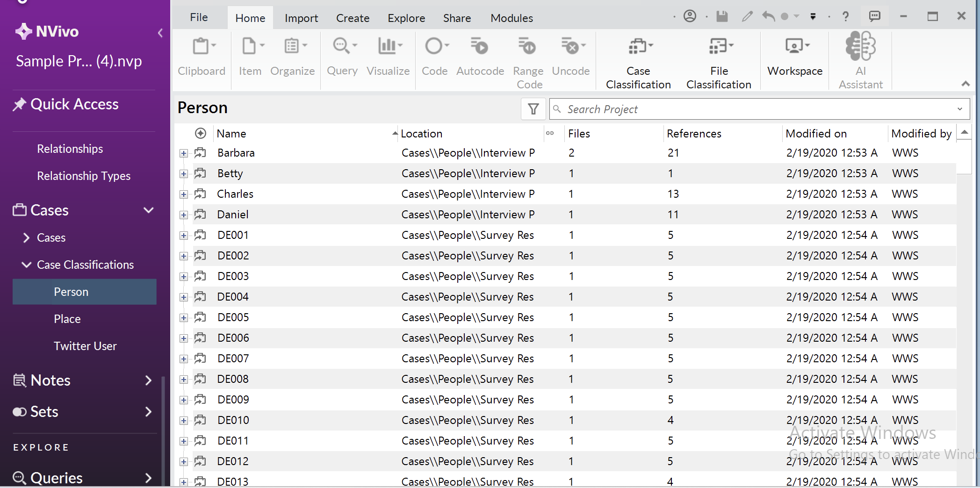Image resolution: width=980 pixels, height=488 pixels.
Task: Select the Place classification
Action: [x=67, y=319]
